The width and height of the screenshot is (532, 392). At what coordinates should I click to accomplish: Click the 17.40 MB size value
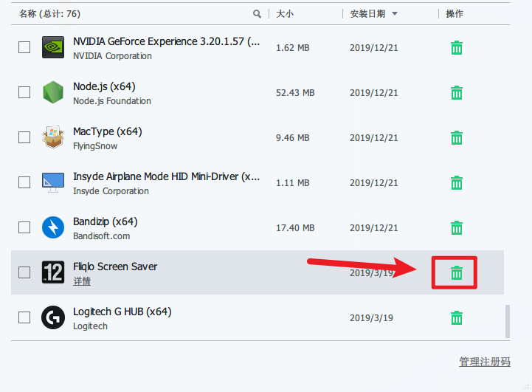coord(295,227)
